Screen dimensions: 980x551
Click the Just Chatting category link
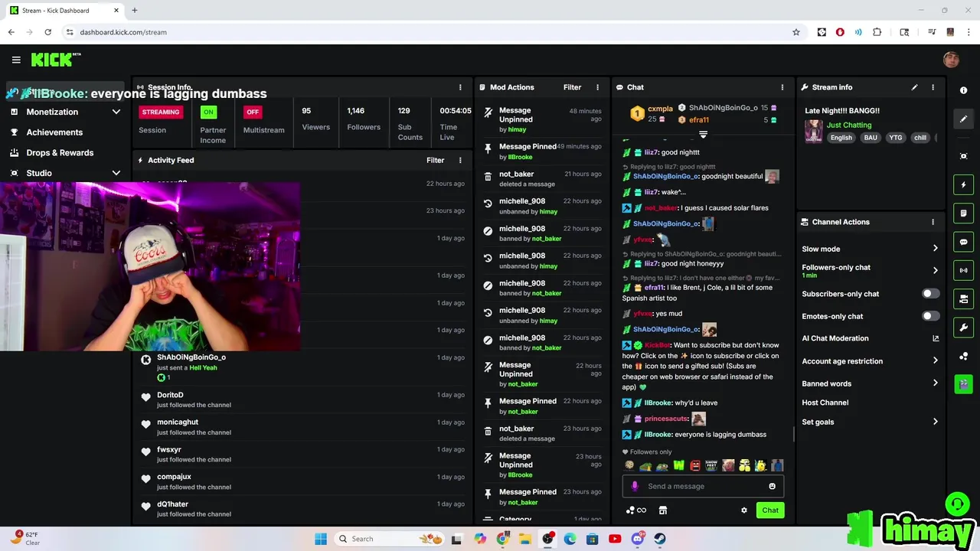pyautogui.click(x=848, y=125)
